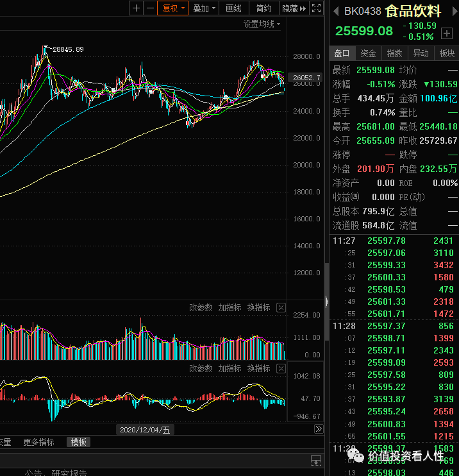Go to next sector with right arrow
The height and width of the screenshot is (476, 459).
pyautogui.click(x=455, y=12)
